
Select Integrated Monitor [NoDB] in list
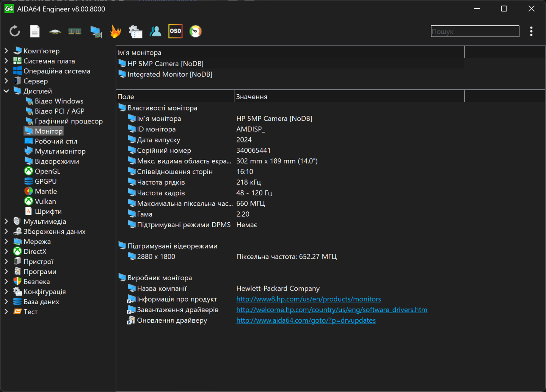pyautogui.click(x=169, y=75)
